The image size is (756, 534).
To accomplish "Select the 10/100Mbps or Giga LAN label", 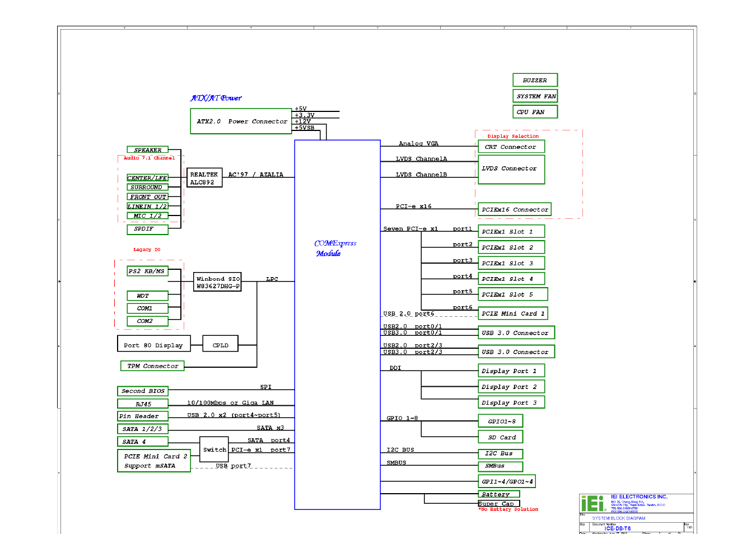I will pos(230,402).
